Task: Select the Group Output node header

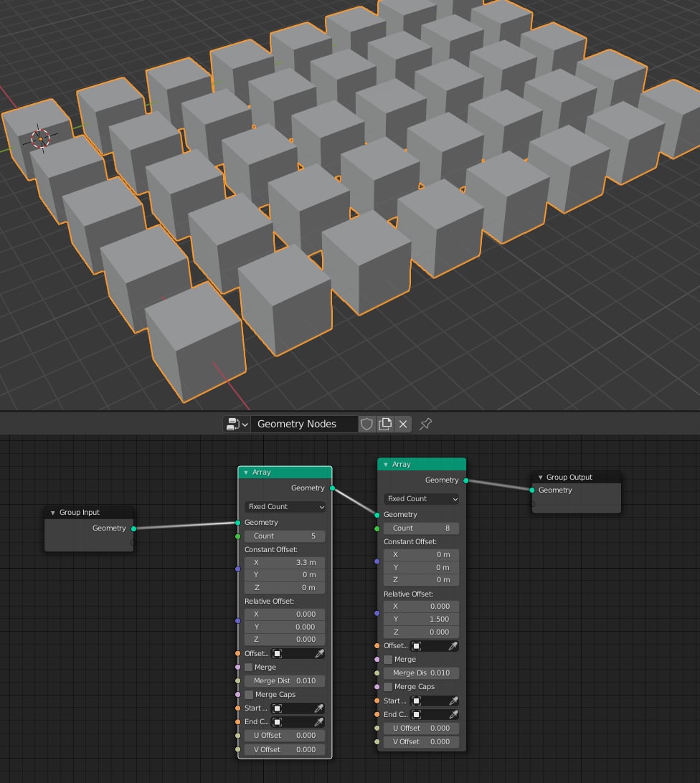Action: click(577, 477)
